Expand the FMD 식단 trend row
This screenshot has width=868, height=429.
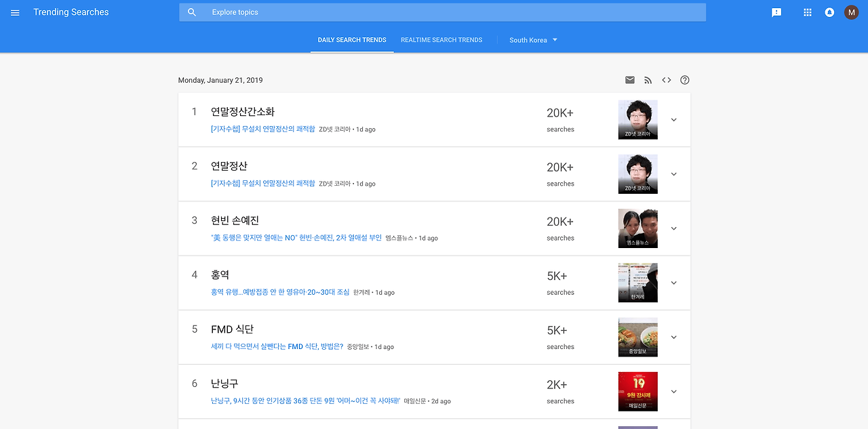point(673,337)
